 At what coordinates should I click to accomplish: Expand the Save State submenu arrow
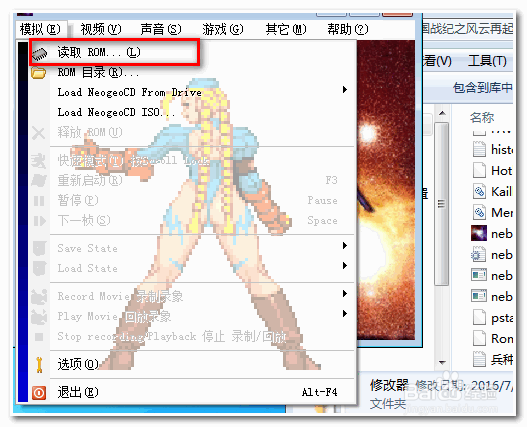(x=344, y=245)
